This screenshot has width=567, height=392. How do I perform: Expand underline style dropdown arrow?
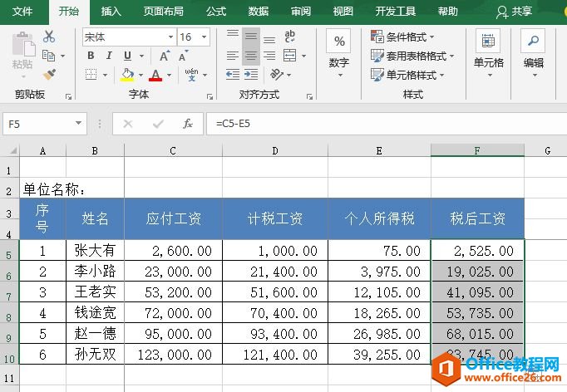(141, 56)
